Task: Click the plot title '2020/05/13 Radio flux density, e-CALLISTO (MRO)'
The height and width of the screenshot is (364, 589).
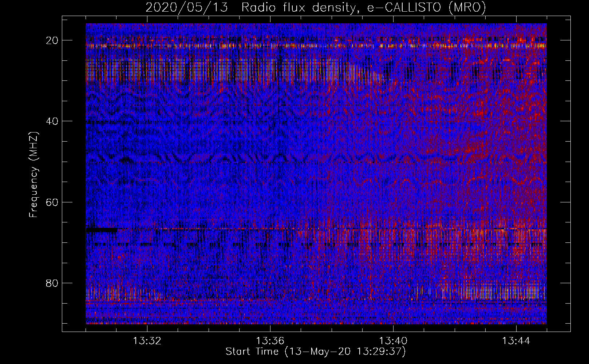Action: (x=316, y=7)
